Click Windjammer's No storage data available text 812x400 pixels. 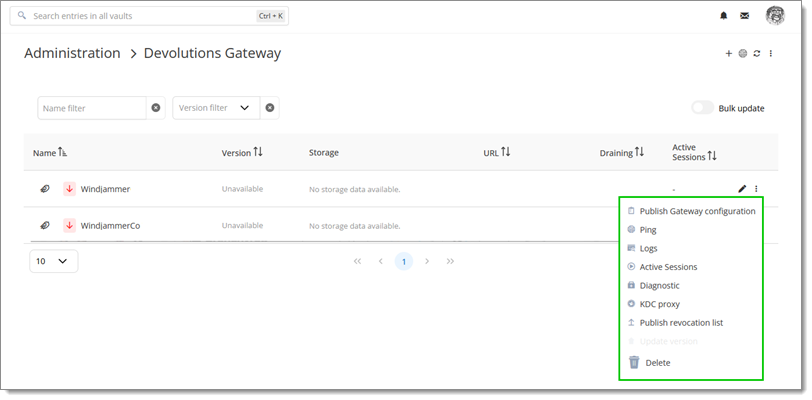[x=355, y=190]
